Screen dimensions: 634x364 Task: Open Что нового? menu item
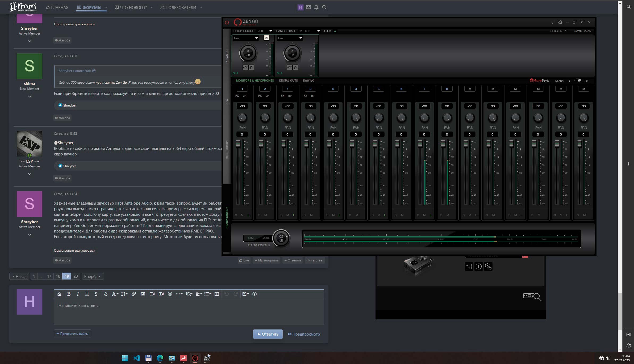pyautogui.click(x=131, y=7)
